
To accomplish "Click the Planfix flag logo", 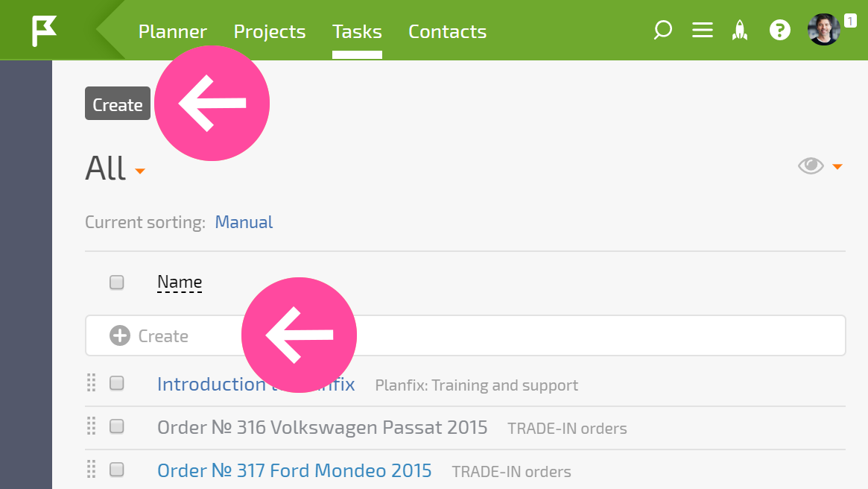I will [44, 31].
